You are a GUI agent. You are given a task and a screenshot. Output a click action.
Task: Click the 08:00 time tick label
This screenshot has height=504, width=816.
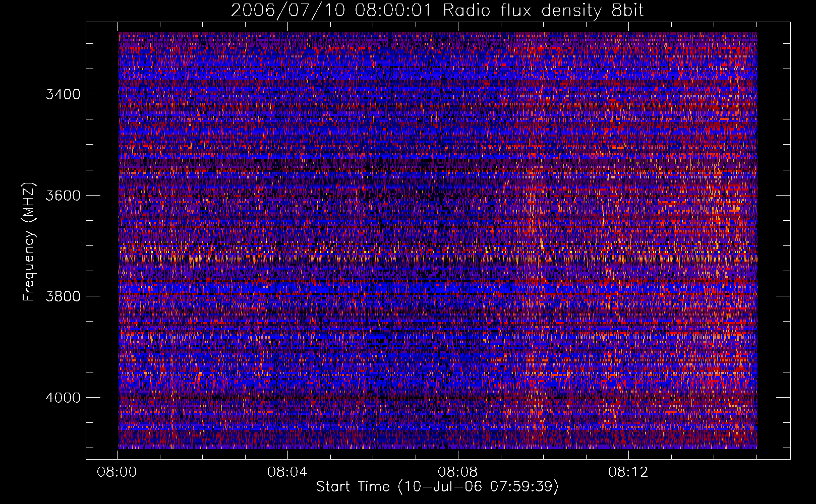click(x=117, y=472)
